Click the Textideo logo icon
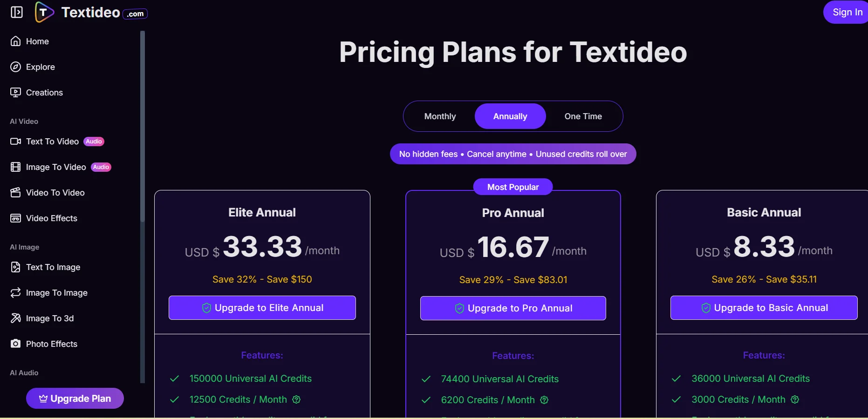The width and height of the screenshot is (868, 419). pos(44,12)
